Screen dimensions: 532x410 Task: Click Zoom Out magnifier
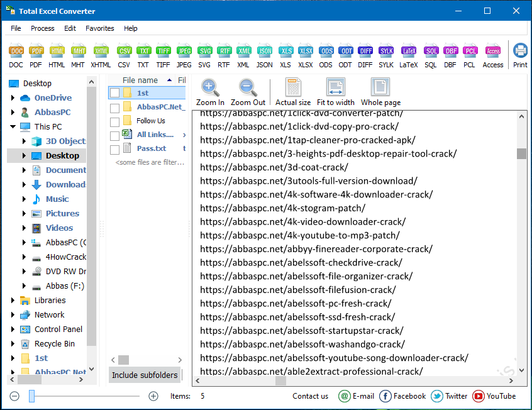[248, 92]
